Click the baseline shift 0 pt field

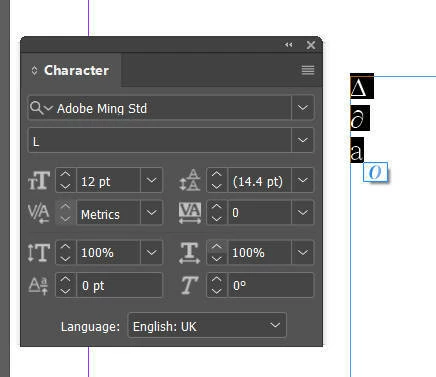point(119,285)
